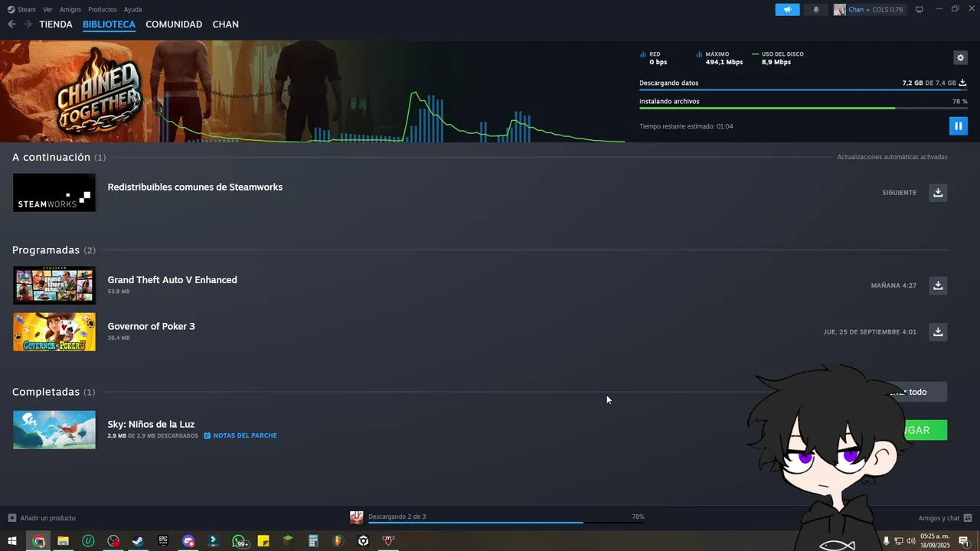Open NOTAS DEL PARCHE link
This screenshot has height=551, width=980.
coord(240,435)
